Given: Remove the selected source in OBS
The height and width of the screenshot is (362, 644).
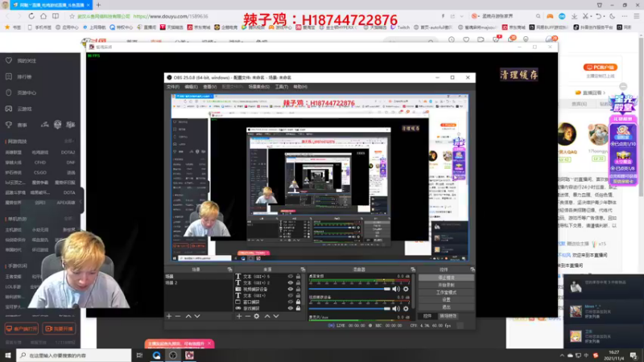Looking at the screenshot, I should [248, 316].
